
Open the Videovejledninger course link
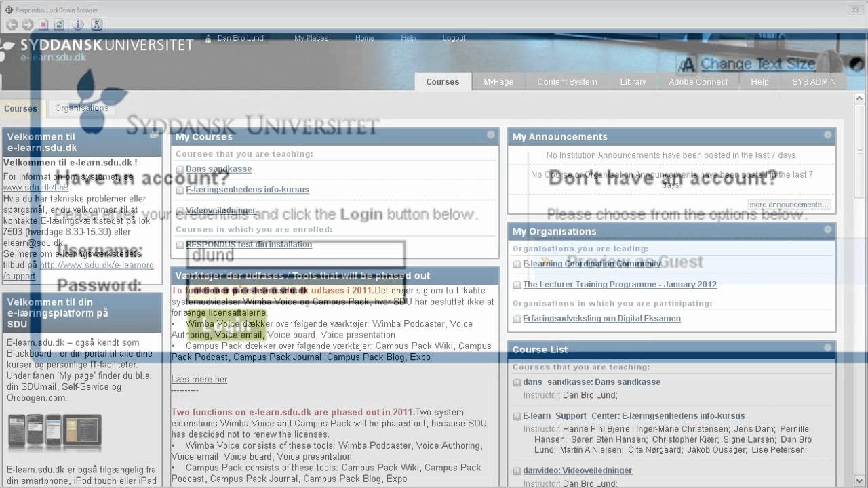pos(221,211)
